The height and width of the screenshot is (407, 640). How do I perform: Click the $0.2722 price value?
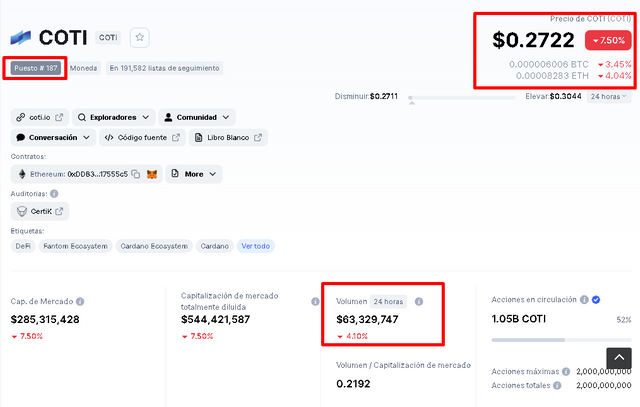point(533,40)
